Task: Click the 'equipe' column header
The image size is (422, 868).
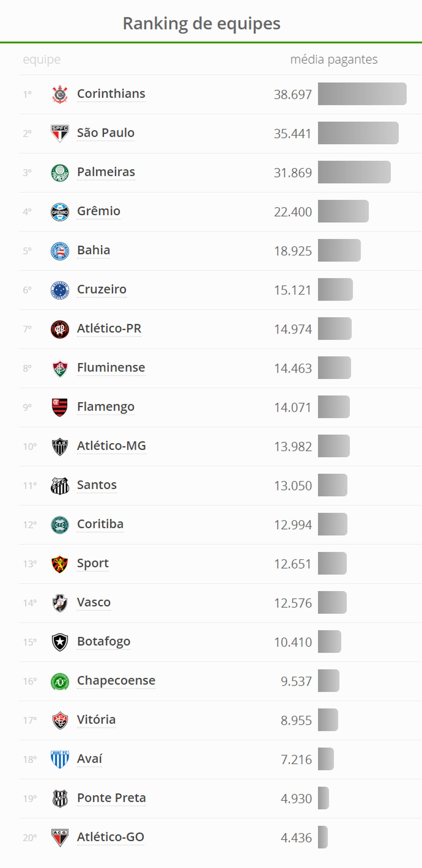Action: coord(41,59)
